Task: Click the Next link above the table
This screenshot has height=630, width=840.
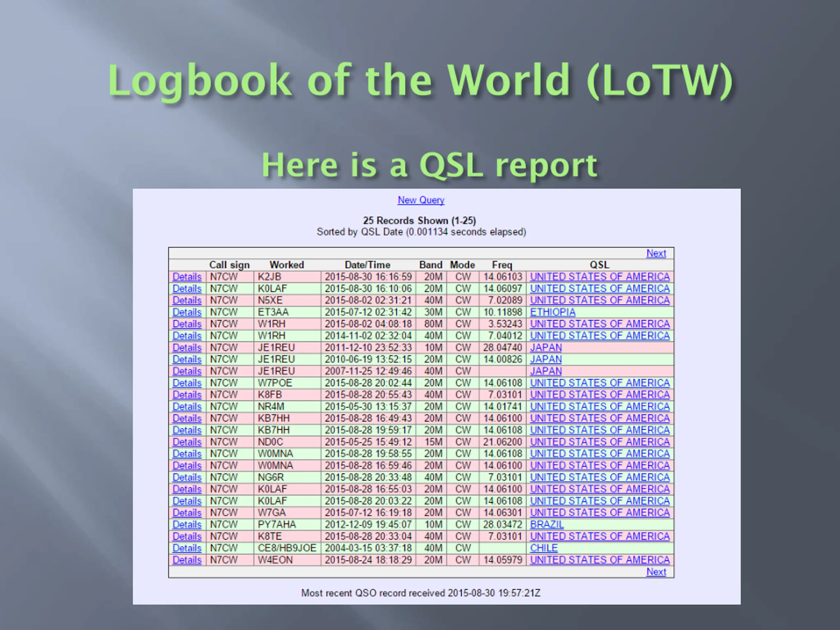Action: 656,253
